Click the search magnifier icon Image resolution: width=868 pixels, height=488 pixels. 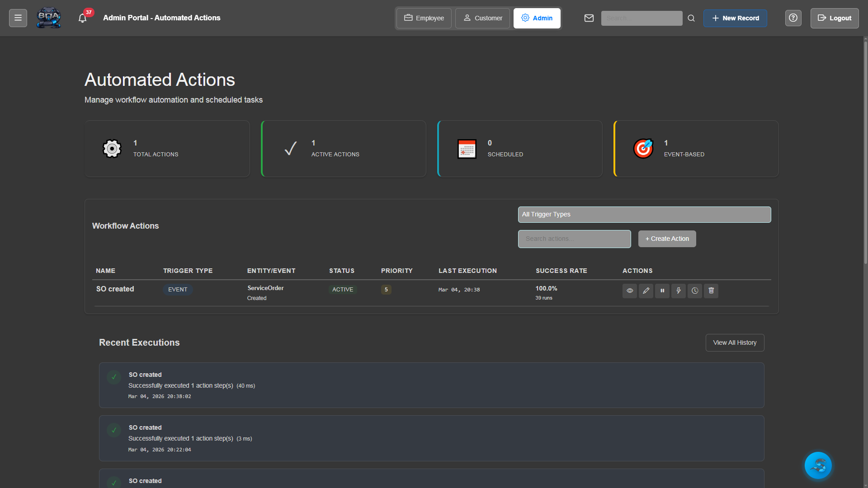(x=691, y=18)
